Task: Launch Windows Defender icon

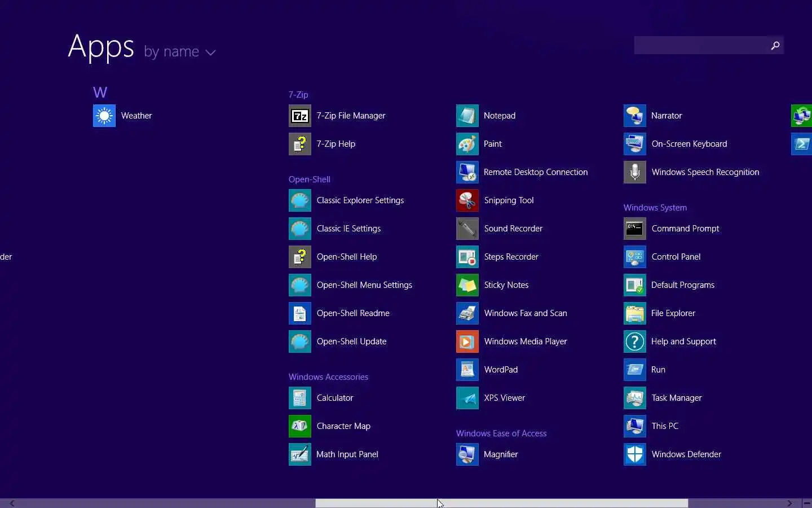Action: (x=635, y=454)
